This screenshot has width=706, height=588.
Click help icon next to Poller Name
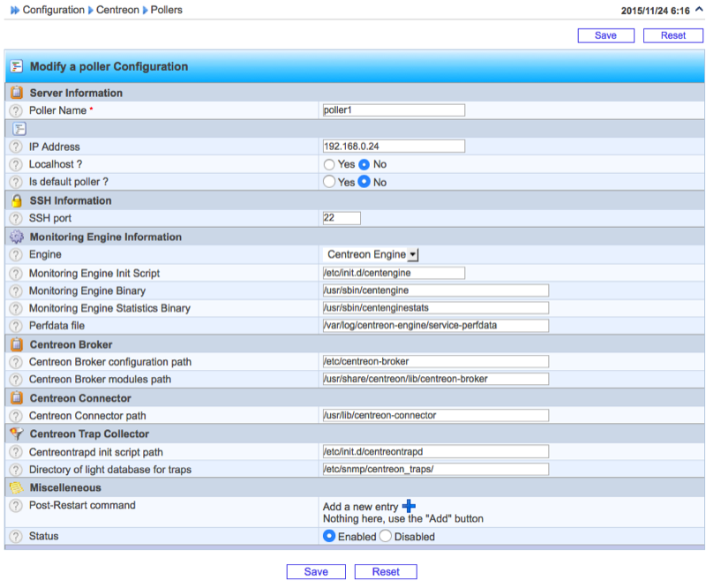[16, 110]
